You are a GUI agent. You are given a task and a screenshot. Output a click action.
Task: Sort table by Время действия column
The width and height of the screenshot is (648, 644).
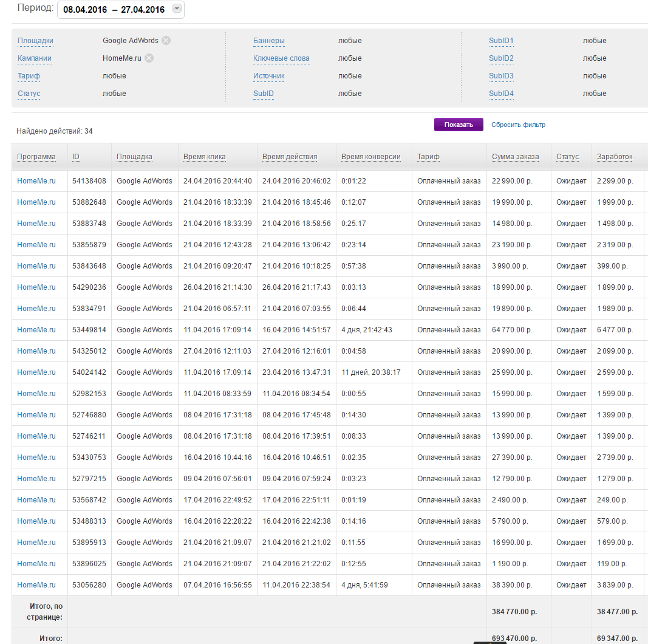coord(290,157)
